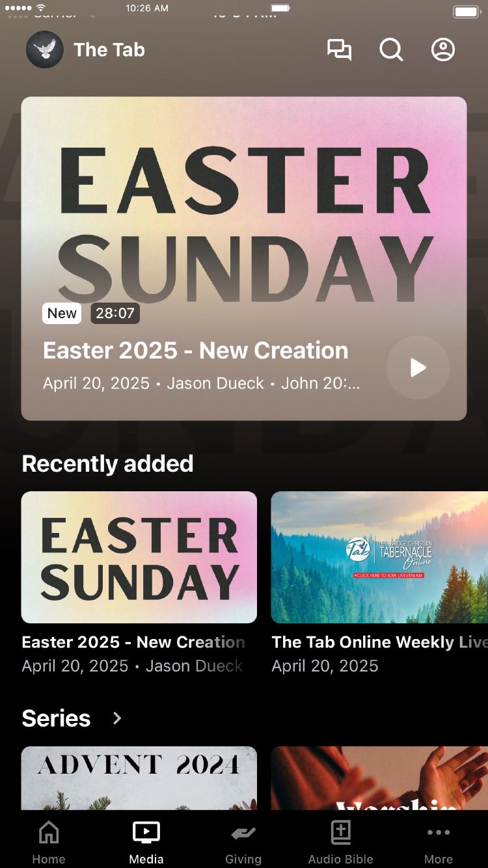Open the Giving tab
The width and height of the screenshot is (488, 868).
point(243,843)
